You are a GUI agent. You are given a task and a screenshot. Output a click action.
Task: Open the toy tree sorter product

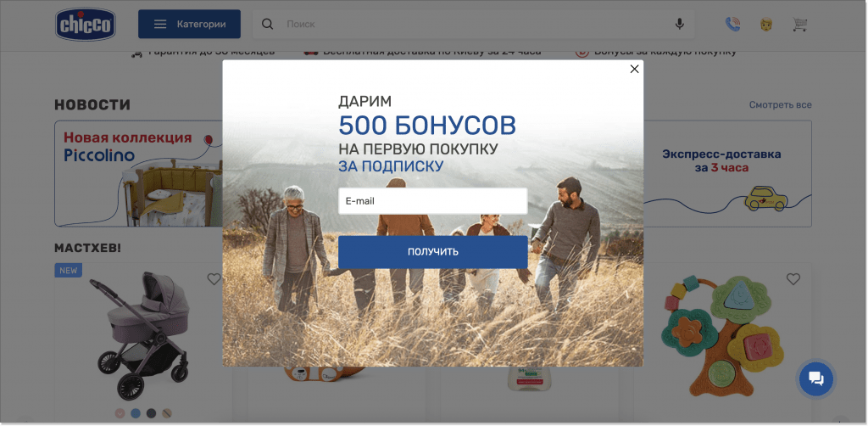pos(722,336)
